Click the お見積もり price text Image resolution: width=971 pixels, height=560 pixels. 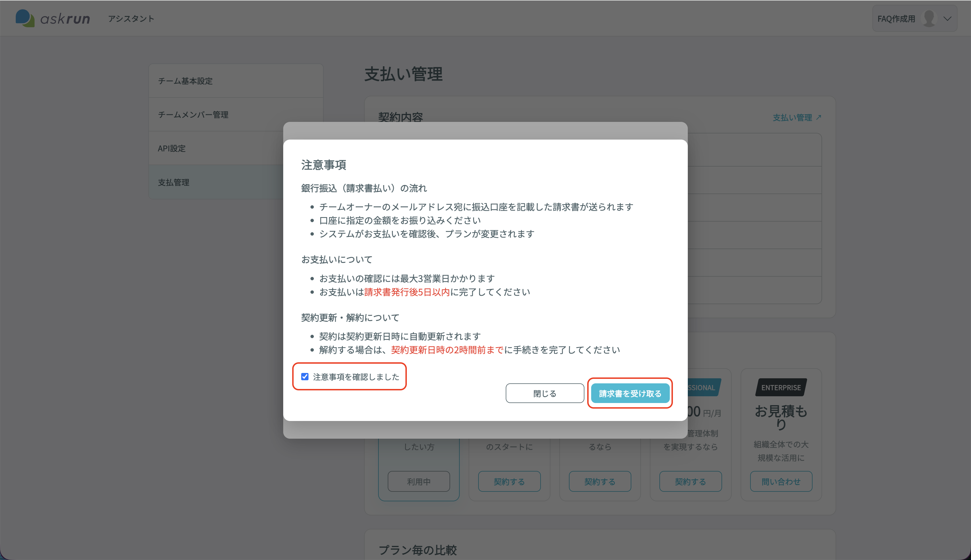pyautogui.click(x=781, y=417)
